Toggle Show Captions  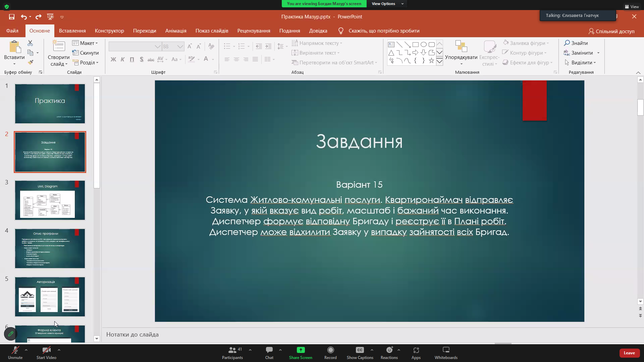coord(360,353)
